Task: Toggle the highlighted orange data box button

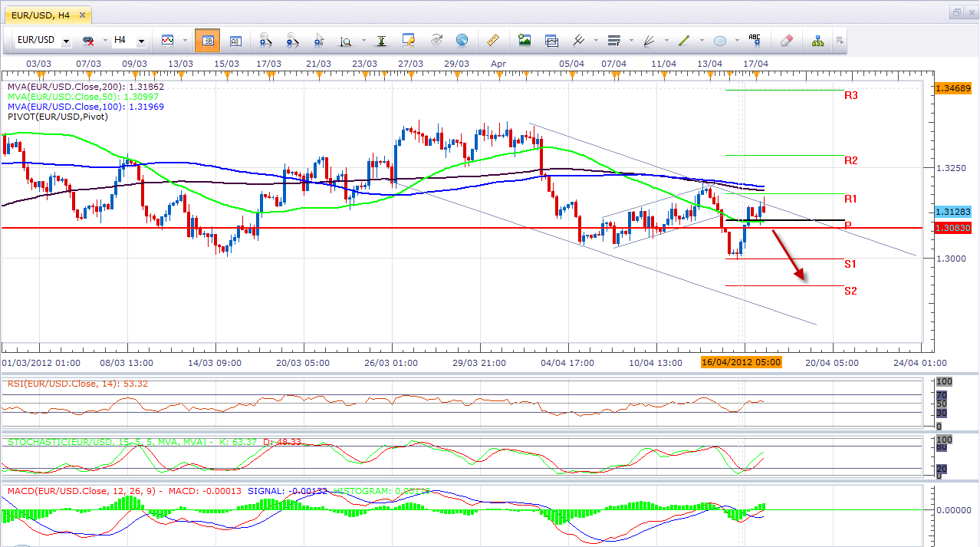Action: tap(207, 40)
